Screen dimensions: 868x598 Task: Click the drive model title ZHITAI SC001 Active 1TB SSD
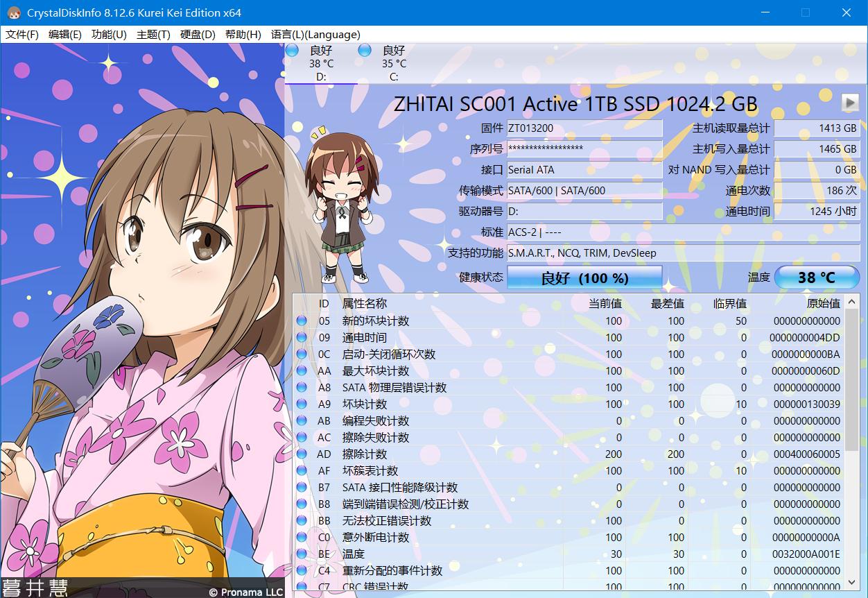coord(575,104)
